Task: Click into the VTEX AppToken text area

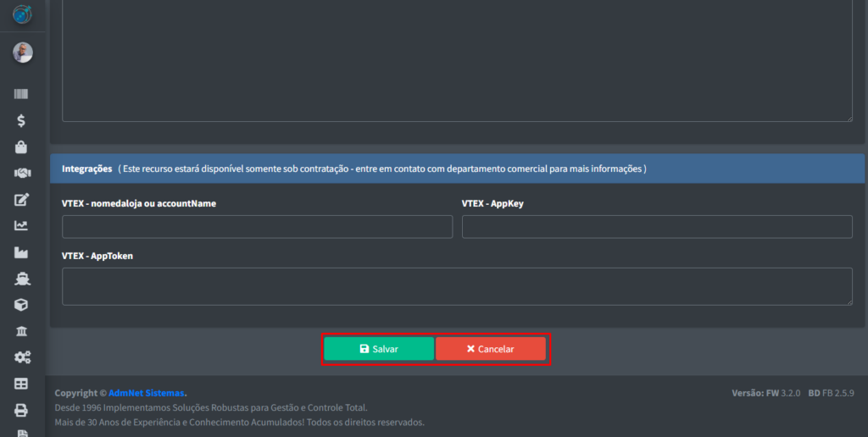Action: [457, 286]
